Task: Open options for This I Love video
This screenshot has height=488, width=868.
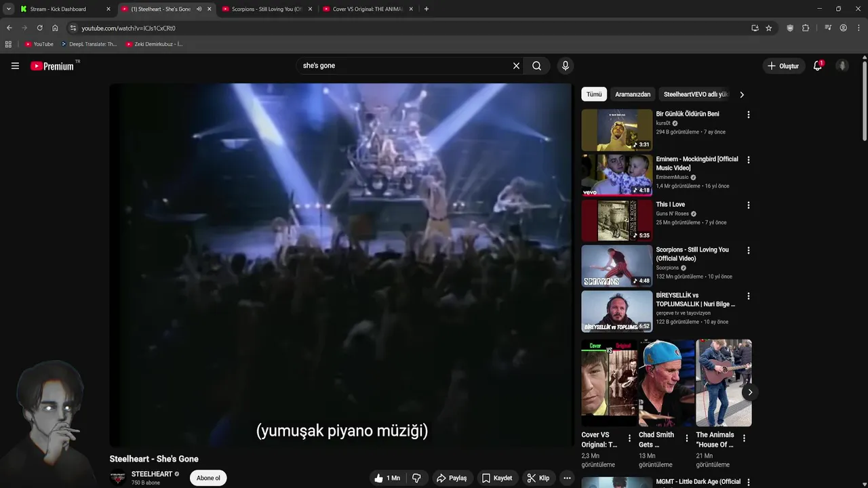Action: coord(749,205)
